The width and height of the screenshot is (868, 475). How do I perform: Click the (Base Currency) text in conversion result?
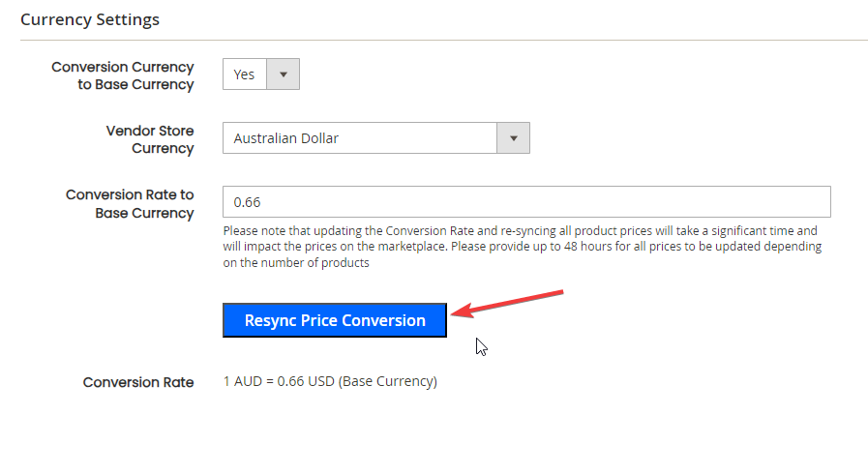(387, 382)
